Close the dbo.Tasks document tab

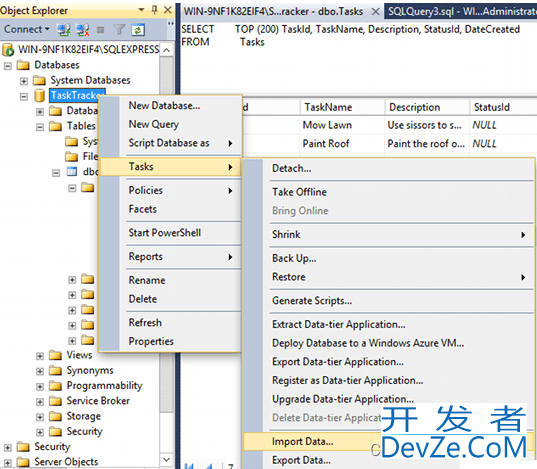click(x=375, y=12)
